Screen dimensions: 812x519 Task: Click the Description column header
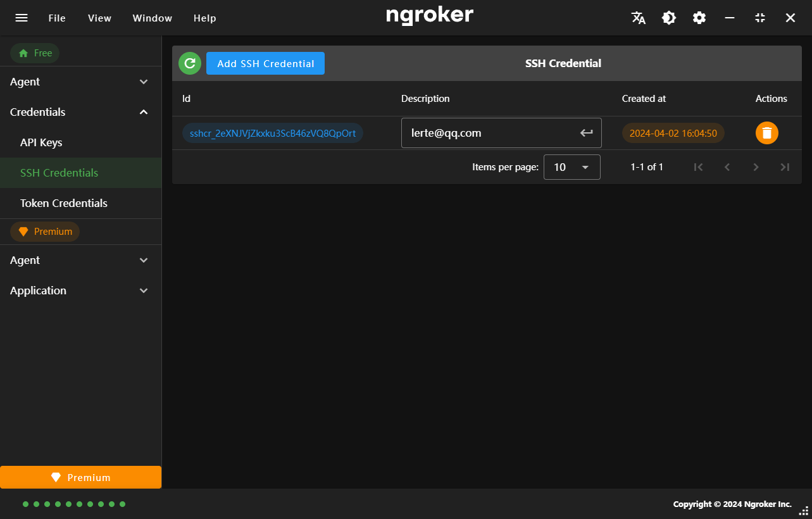pos(425,99)
